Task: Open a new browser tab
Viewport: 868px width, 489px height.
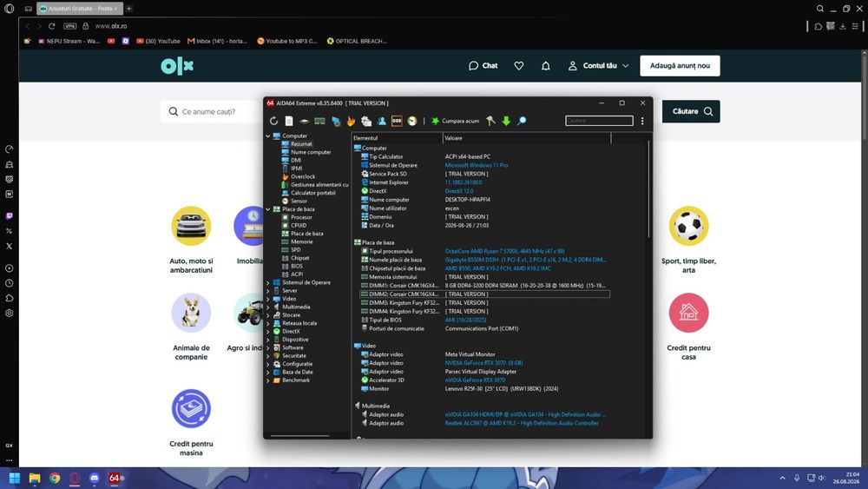Action: (129, 9)
